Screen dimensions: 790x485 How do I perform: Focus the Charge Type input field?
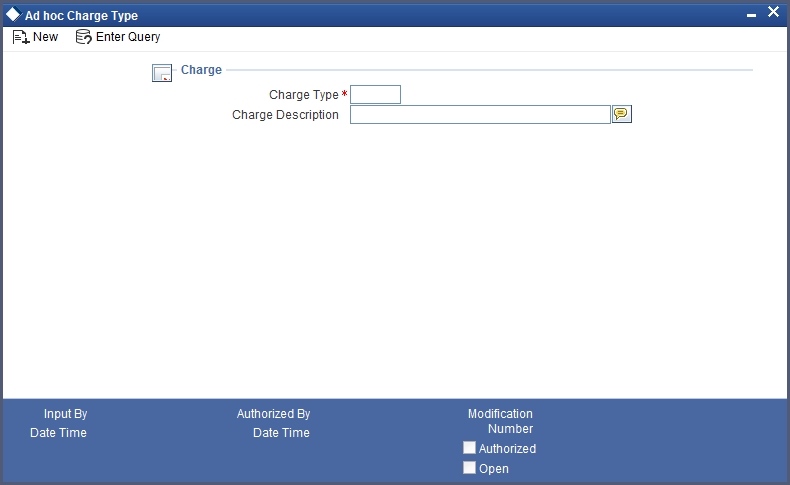[375, 95]
